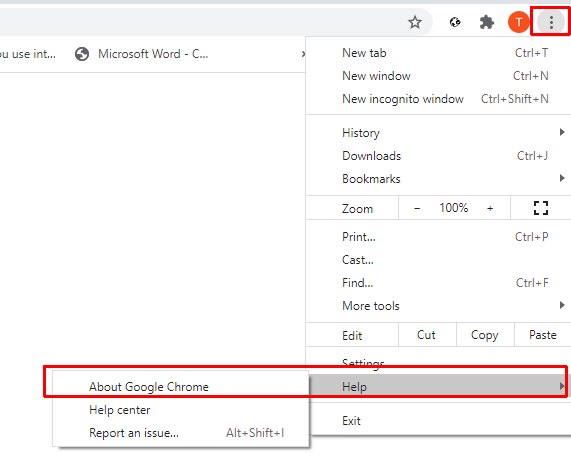Decrease zoom with the minus button
This screenshot has width=571, height=459.
[x=417, y=208]
